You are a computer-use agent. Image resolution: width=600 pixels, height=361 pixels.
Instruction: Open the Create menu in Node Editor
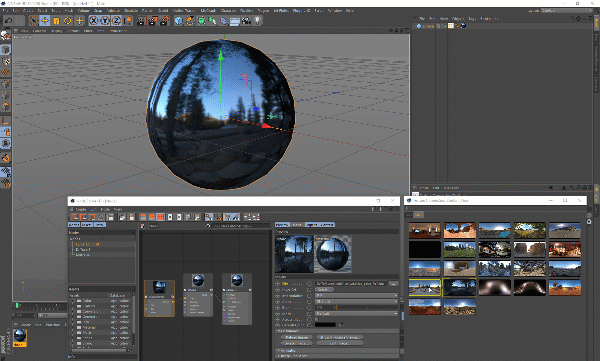81,209
